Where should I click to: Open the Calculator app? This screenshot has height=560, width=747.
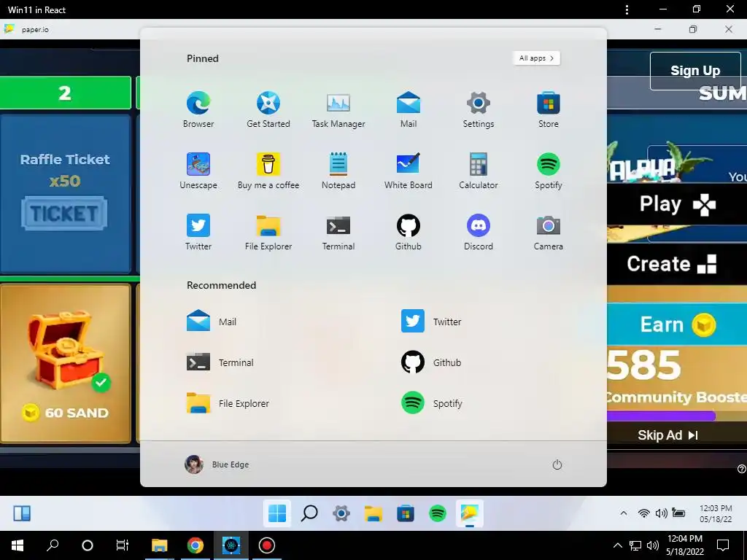click(x=479, y=171)
